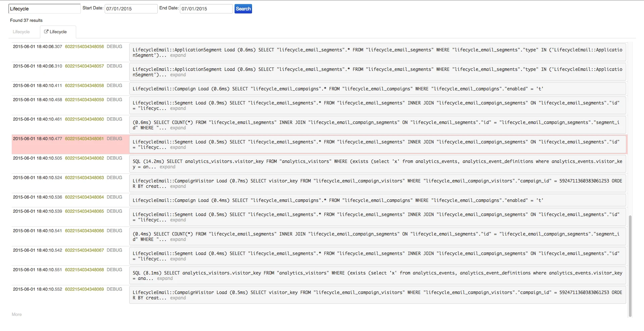Click DEBUG level on 18:40:06.307 row

(x=114, y=47)
